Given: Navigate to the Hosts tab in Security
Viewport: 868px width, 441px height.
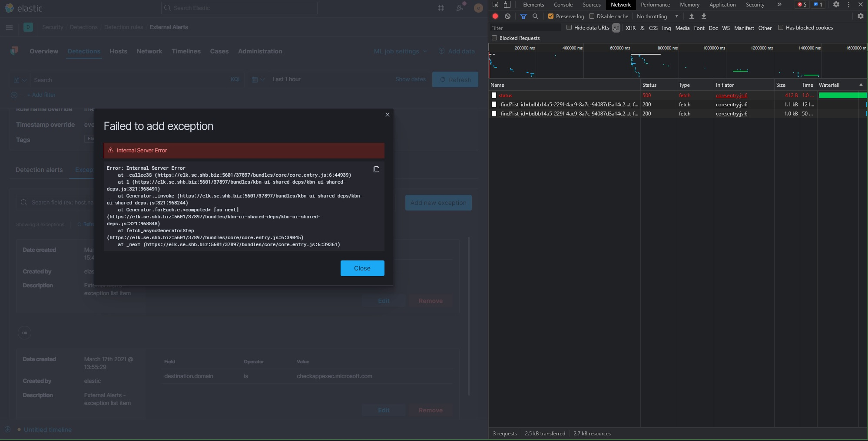Looking at the screenshot, I should point(118,51).
